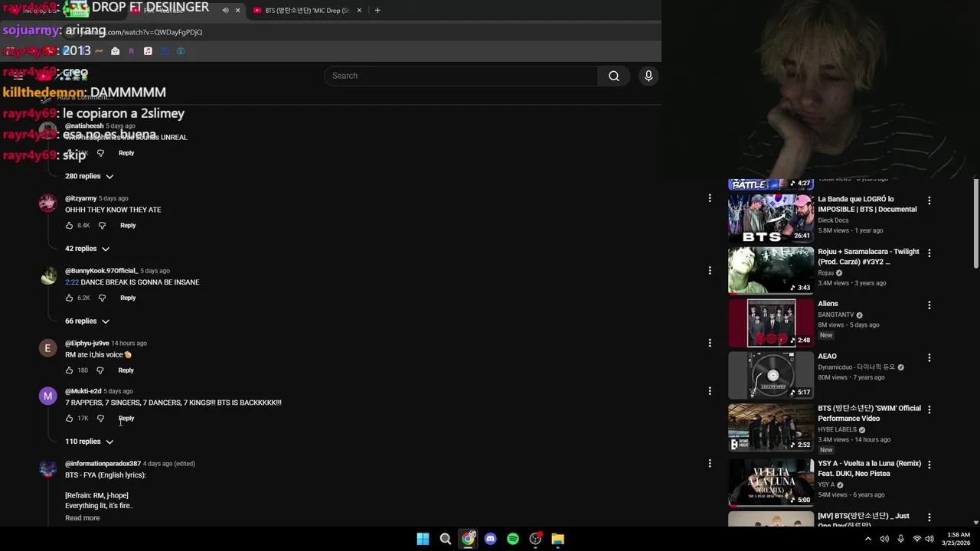The height and width of the screenshot is (551, 980).
Task: Open options for Rojuu Twilight video
Action: [929, 253]
